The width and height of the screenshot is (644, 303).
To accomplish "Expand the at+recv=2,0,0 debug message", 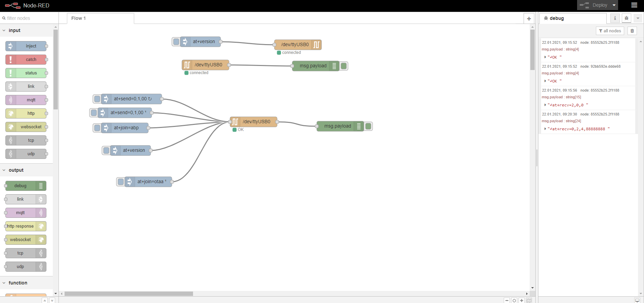I will [x=545, y=105].
